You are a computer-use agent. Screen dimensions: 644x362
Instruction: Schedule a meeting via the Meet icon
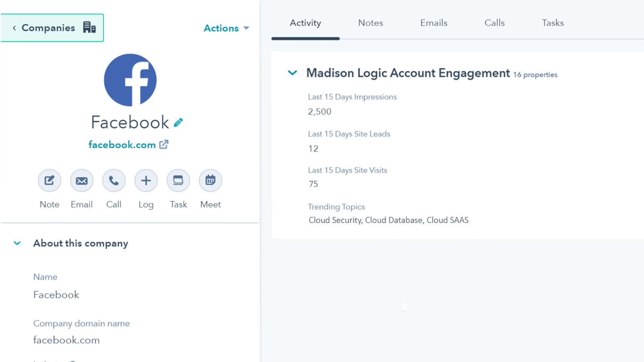pos(210,180)
